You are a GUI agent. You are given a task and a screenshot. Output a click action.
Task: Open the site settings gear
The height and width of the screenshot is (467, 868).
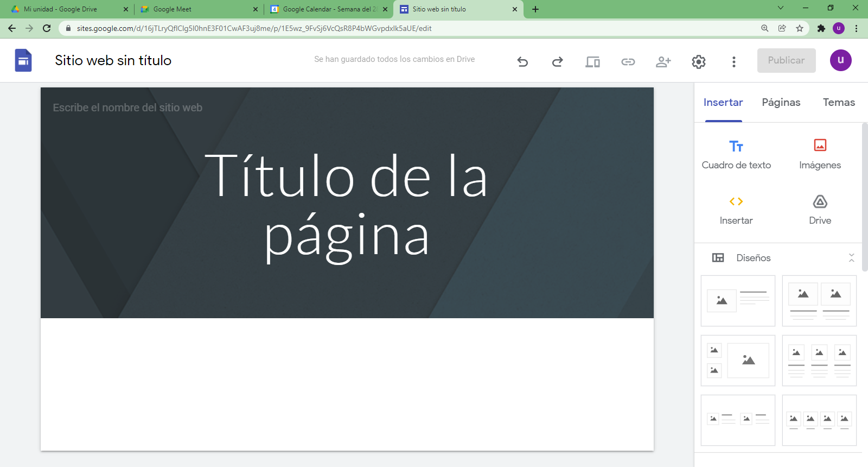(699, 62)
